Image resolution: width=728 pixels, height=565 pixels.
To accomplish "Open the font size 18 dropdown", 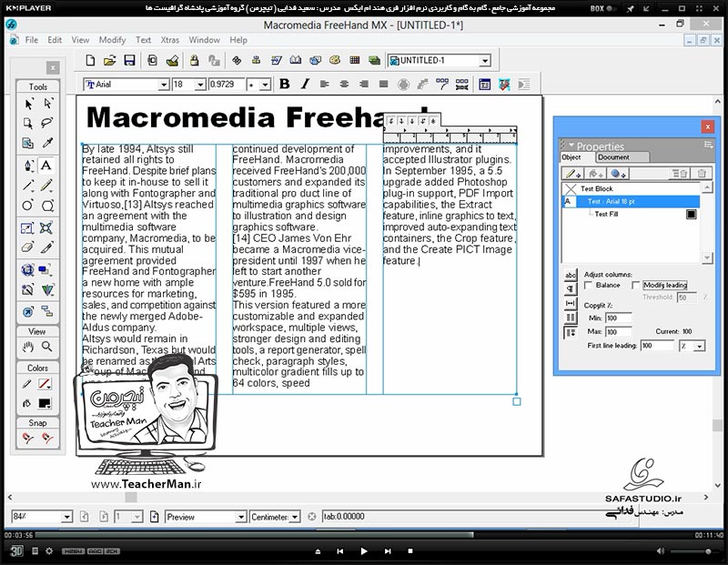I will click(200, 85).
